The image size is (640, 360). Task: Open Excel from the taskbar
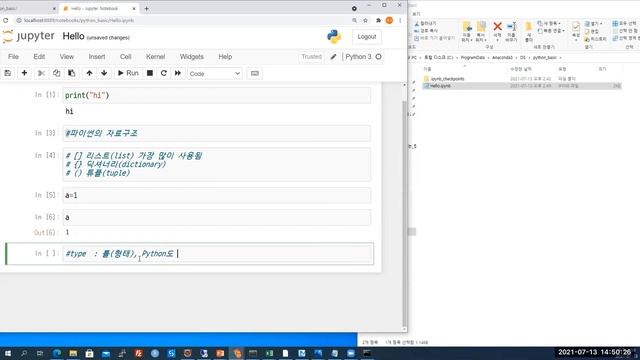coord(269,353)
